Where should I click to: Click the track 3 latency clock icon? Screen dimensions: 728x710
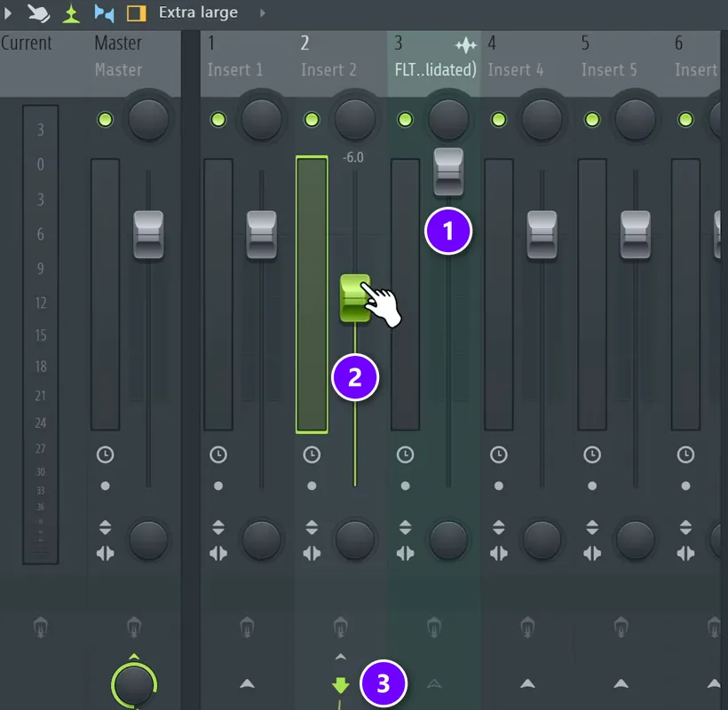pos(406,454)
